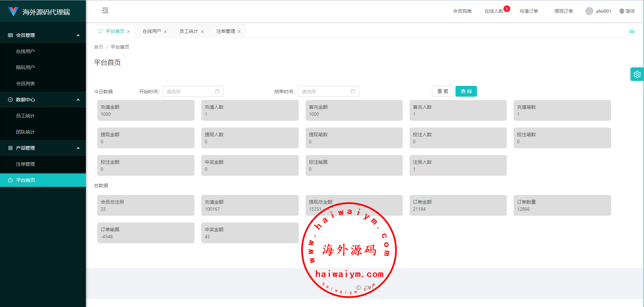Click the 查询 search button

(466, 91)
